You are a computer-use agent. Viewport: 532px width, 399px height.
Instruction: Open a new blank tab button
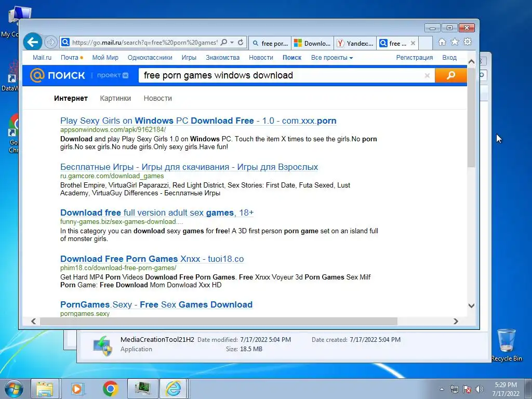click(426, 43)
